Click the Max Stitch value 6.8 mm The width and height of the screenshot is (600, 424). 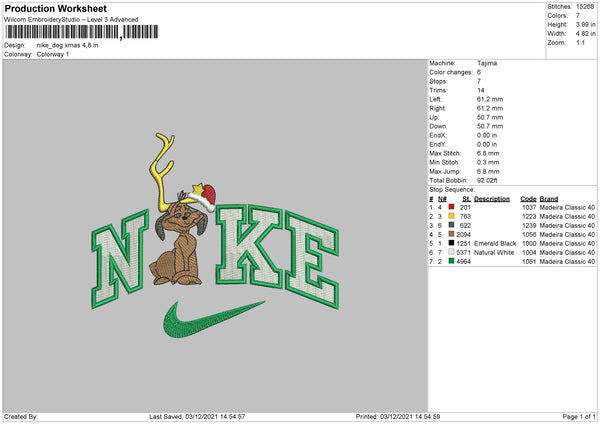coord(488,153)
